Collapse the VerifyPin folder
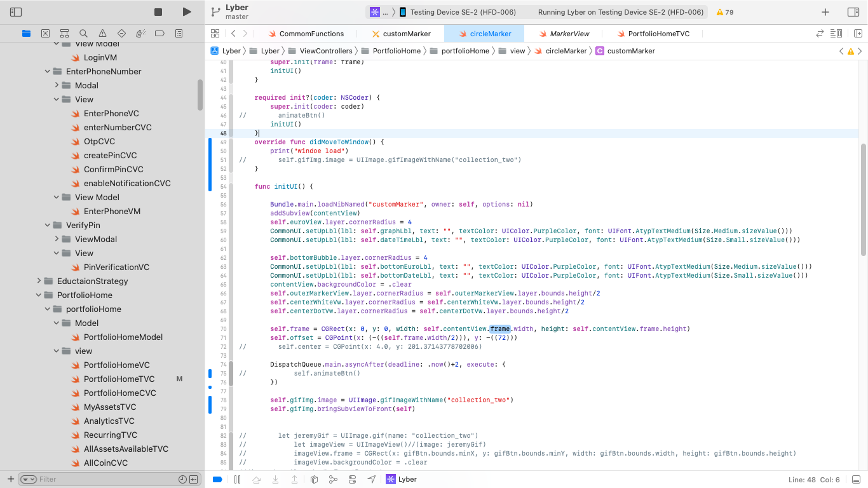The width and height of the screenshot is (868, 488). (48, 226)
